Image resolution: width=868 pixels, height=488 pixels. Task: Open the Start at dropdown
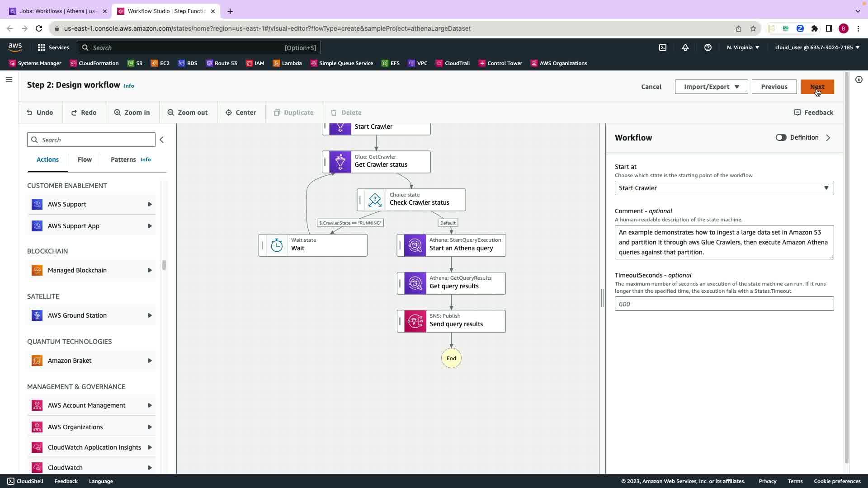(x=724, y=188)
